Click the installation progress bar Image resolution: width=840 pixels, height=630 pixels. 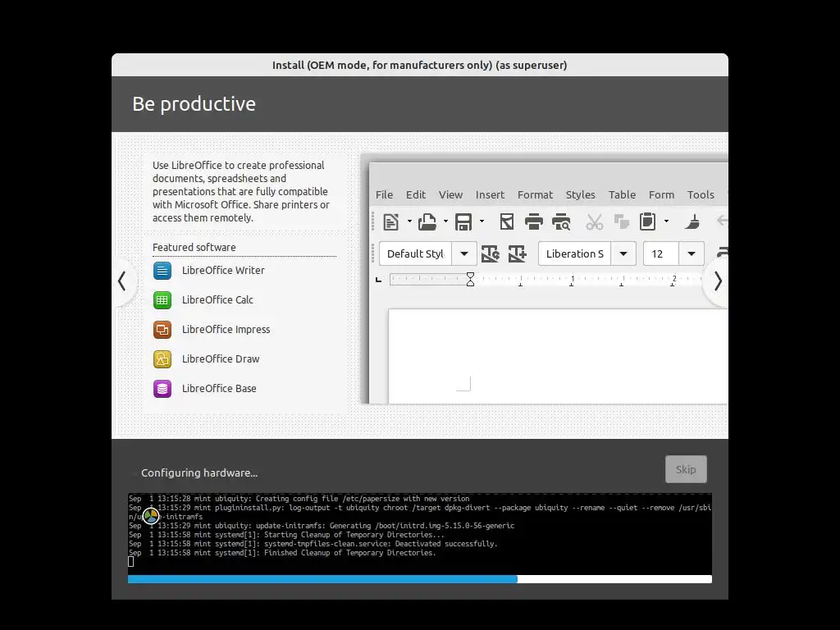(420, 579)
